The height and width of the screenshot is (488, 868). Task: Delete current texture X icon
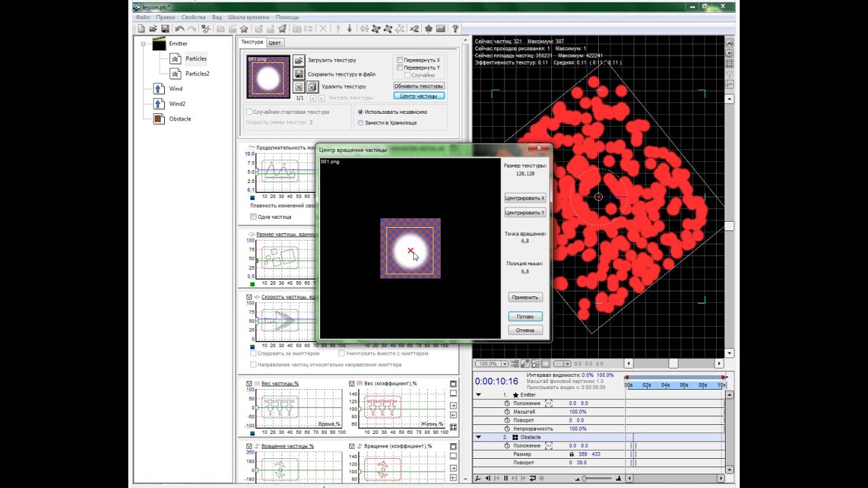(299, 87)
